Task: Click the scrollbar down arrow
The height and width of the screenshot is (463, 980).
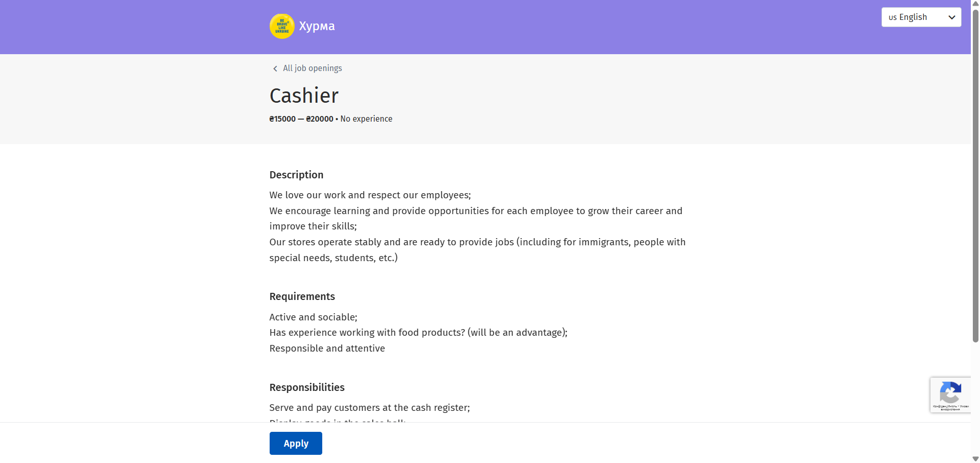Action: [975, 459]
